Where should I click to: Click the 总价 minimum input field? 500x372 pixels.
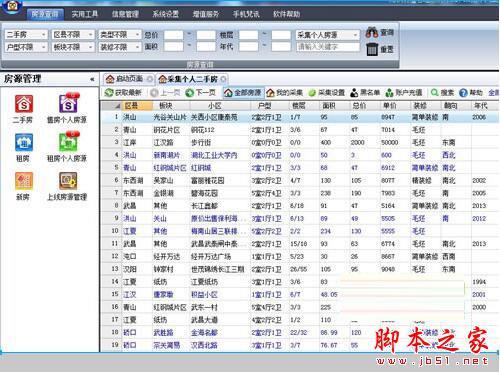pos(174,35)
